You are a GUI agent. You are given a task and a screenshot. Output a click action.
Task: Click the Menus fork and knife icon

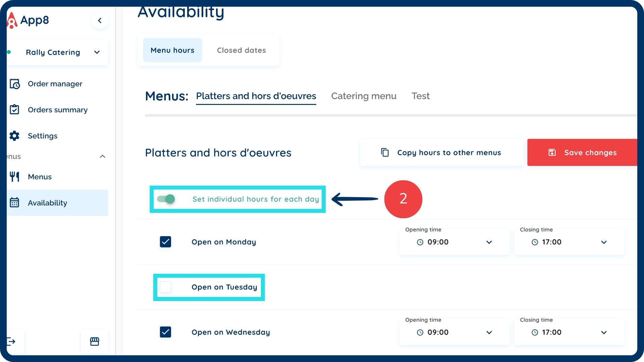[14, 177]
